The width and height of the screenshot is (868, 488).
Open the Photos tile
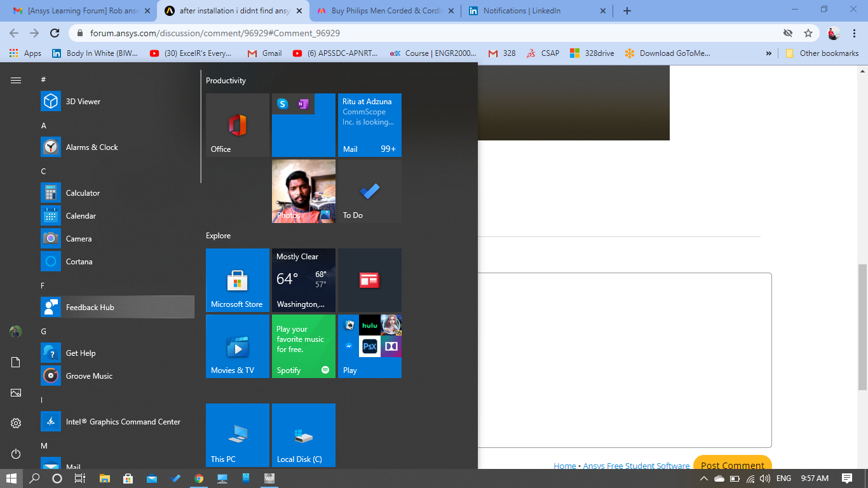pyautogui.click(x=304, y=191)
